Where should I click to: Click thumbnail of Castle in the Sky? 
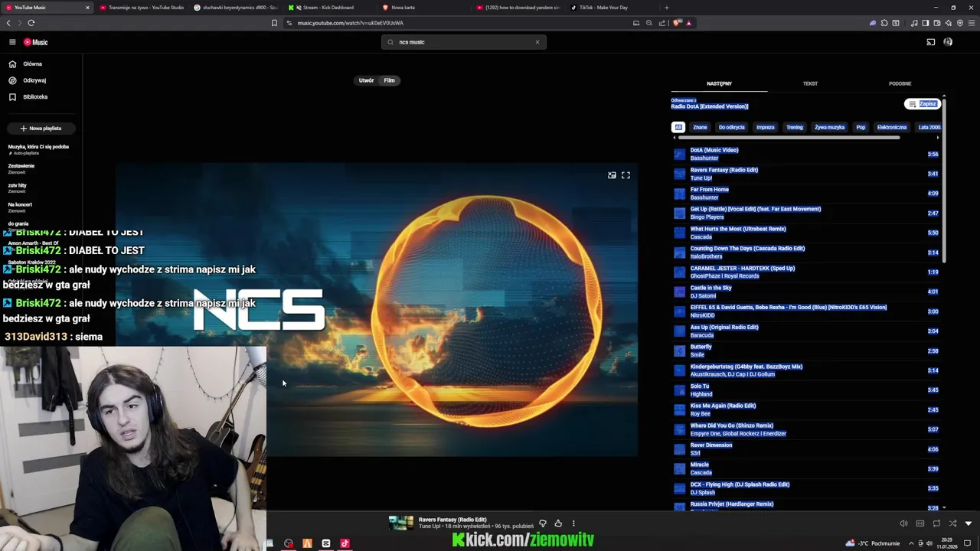point(679,292)
